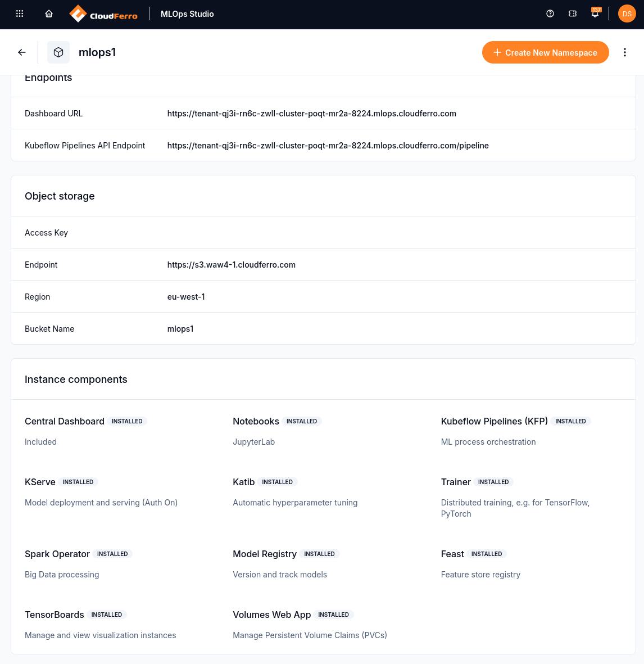Click the Katib component name

tap(244, 482)
